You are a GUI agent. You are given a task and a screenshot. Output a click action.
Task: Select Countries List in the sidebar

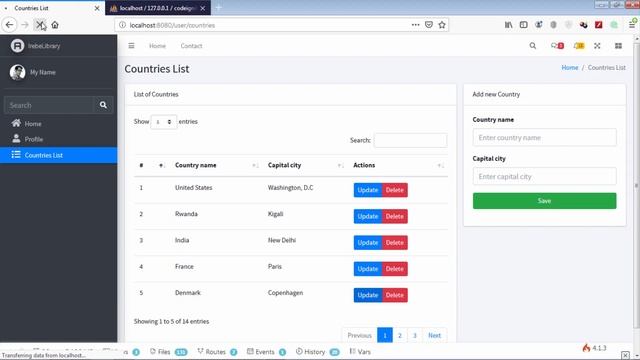pos(58,155)
